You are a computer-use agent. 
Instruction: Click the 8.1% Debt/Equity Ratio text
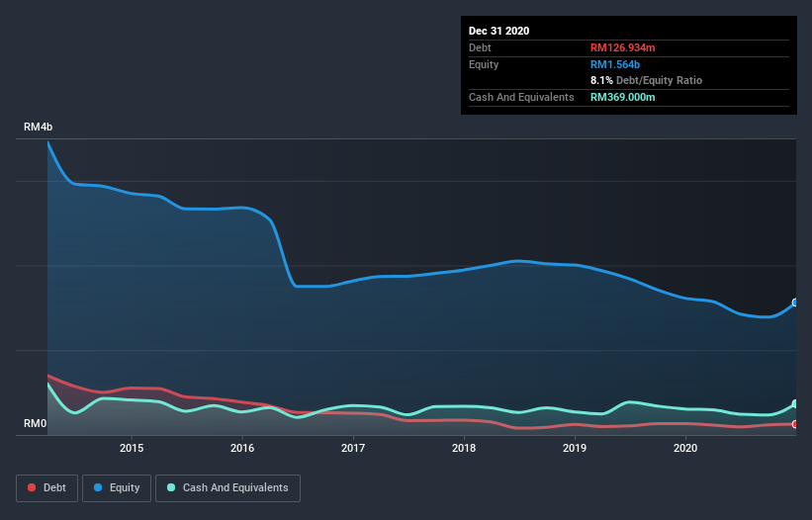[646, 81]
